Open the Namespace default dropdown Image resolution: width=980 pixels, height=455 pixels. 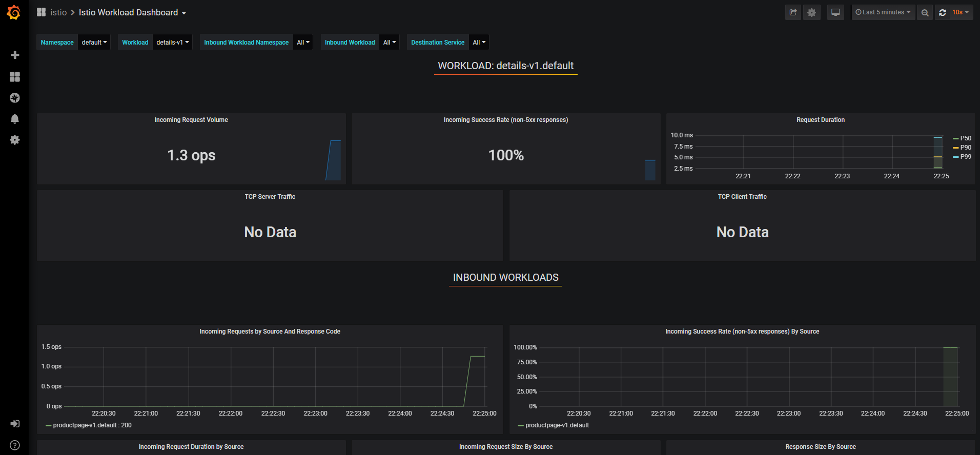click(x=94, y=43)
